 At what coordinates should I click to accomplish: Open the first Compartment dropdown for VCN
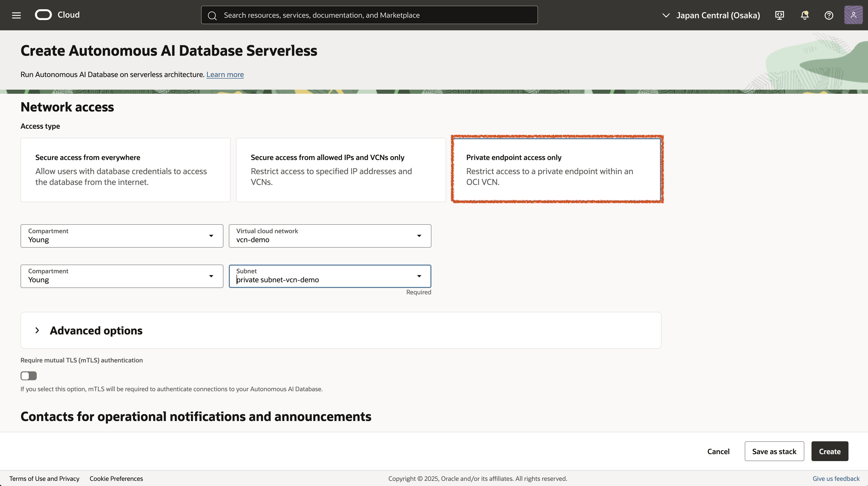pyautogui.click(x=122, y=236)
